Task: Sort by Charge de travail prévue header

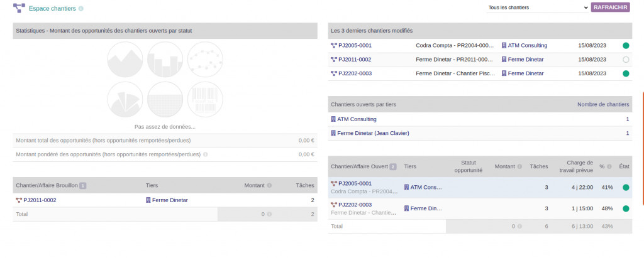Action: (x=571, y=166)
